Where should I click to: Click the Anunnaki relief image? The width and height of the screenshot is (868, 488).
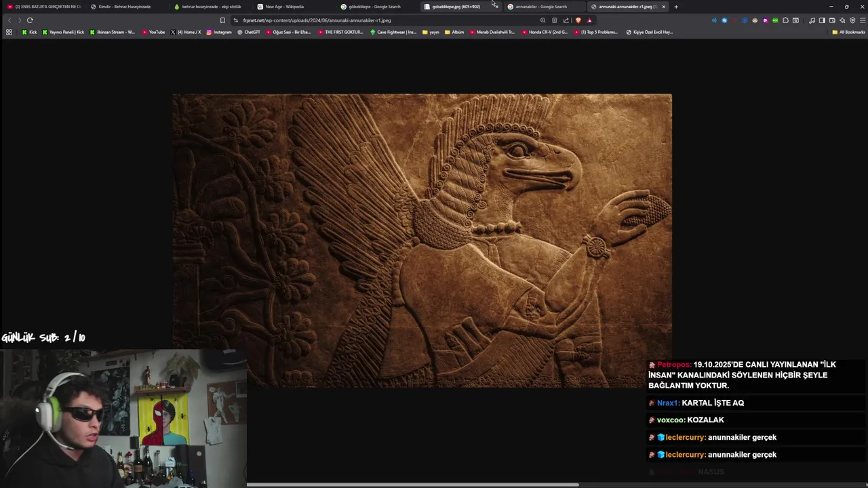(422, 241)
